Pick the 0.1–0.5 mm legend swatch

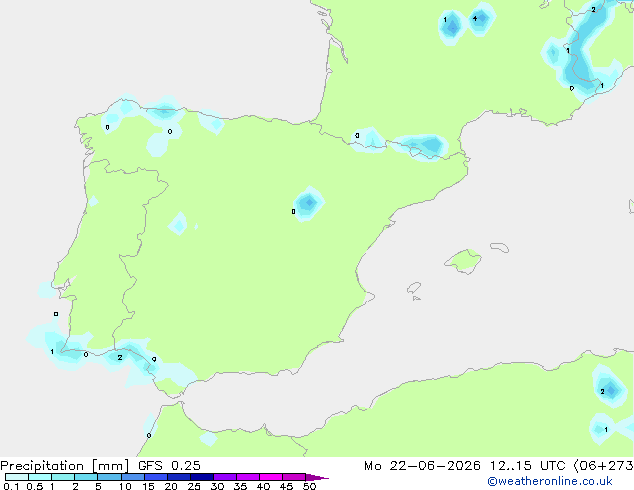click(x=17, y=477)
